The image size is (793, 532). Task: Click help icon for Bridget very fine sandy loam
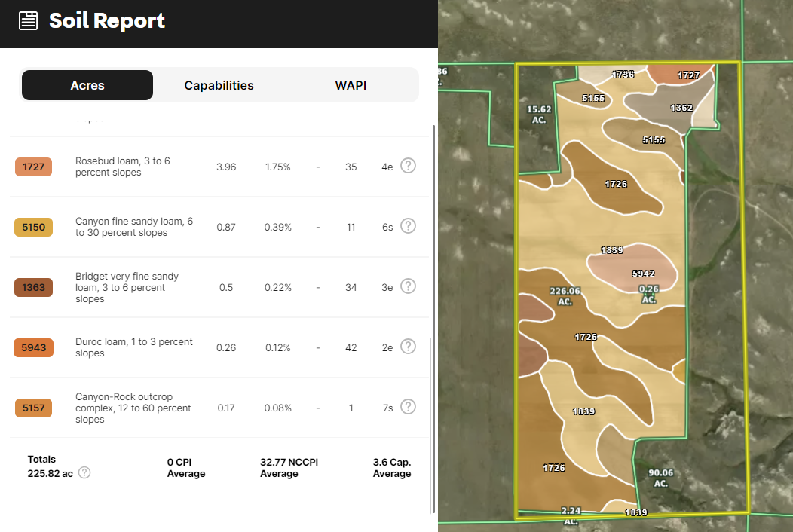pyautogui.click(x=408, y=286)
